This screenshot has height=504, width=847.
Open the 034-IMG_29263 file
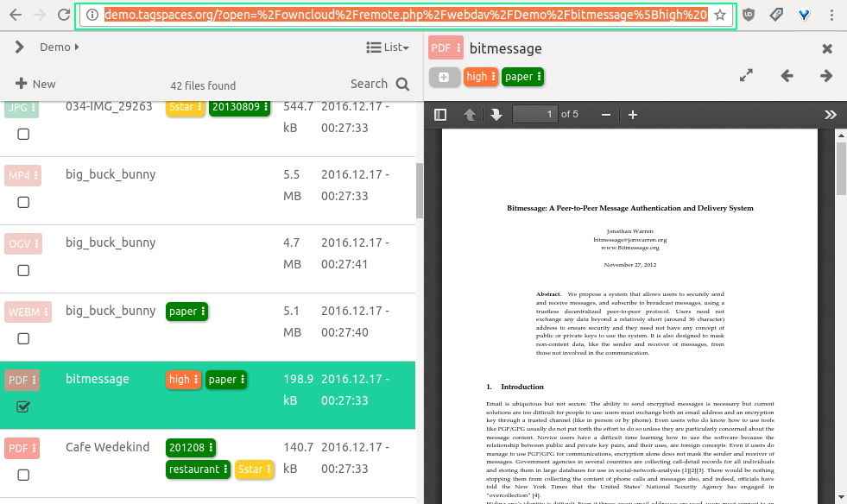tap(109, 106)
